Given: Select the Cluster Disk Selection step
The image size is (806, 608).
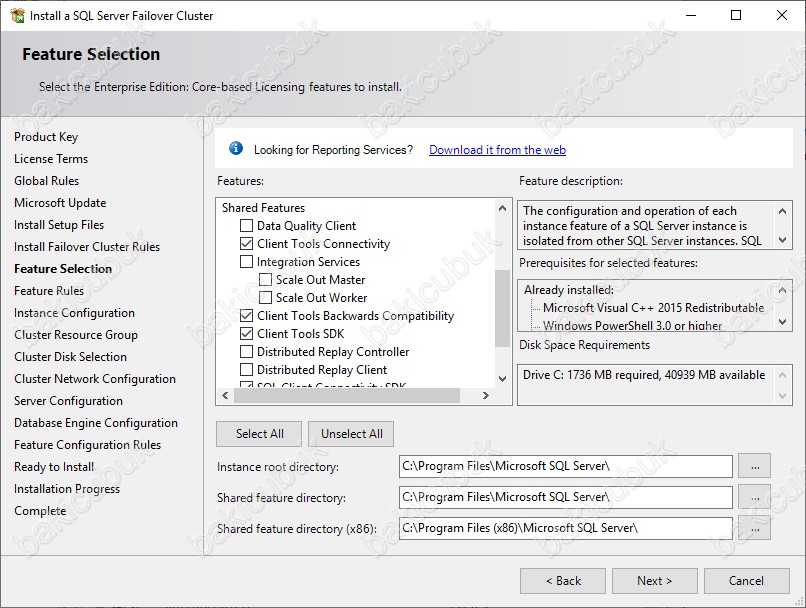Looking at the screenshot, I should point(70,357).
